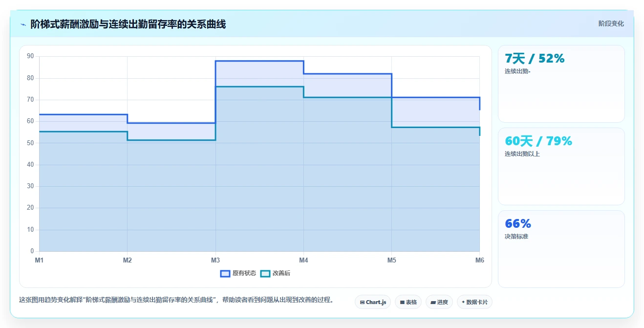
Task: Toggle the 原有状态 legend series
Action: (238, 273)
